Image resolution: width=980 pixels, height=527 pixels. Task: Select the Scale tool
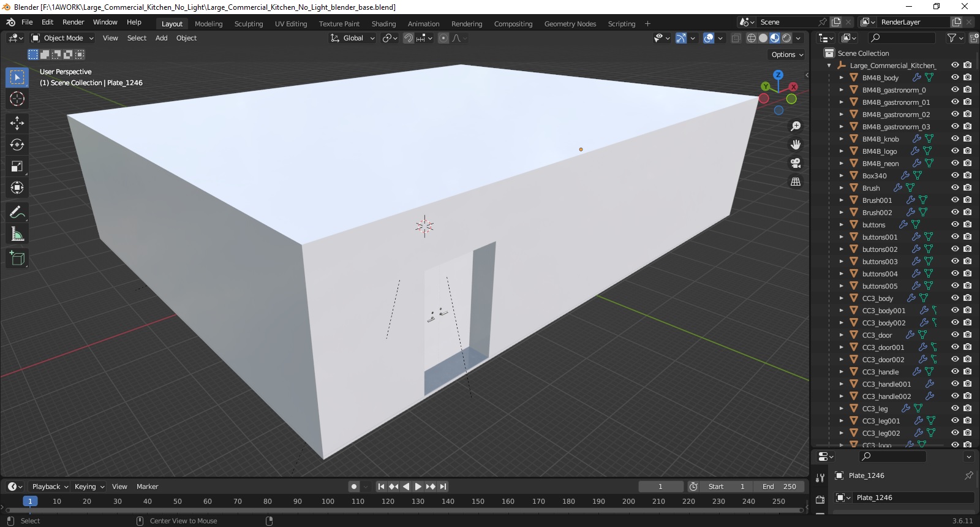click(17, 166)
